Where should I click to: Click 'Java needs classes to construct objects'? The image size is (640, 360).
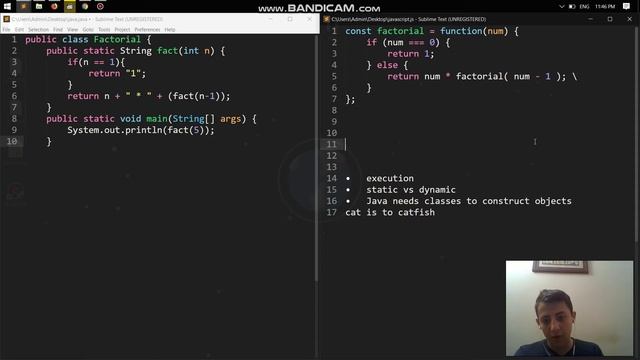tap(469, 201)
